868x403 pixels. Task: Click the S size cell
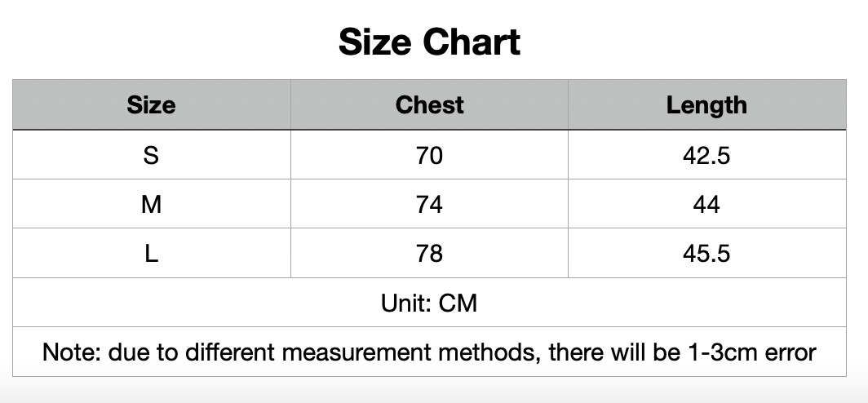pos(151,155)
